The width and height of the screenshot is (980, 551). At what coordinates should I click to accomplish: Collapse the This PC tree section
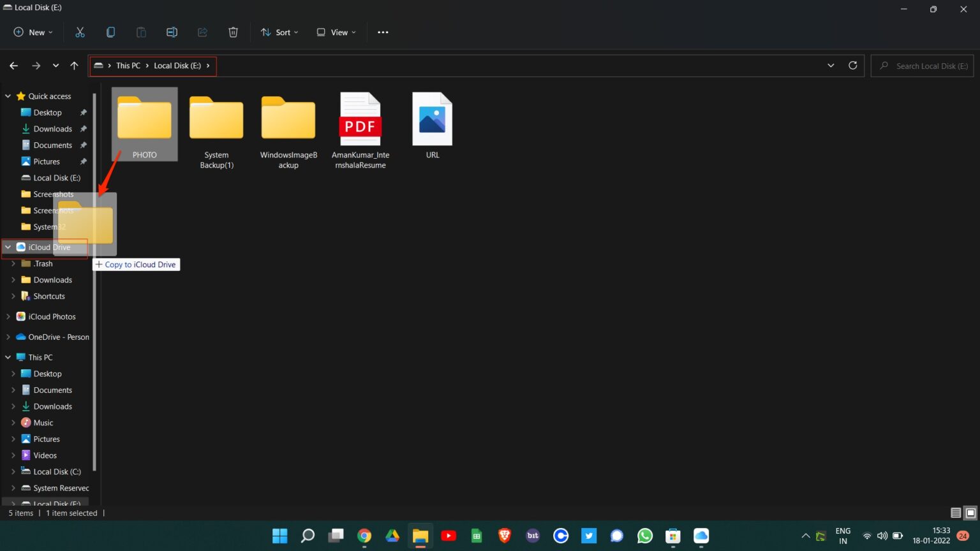coord(8,357)
